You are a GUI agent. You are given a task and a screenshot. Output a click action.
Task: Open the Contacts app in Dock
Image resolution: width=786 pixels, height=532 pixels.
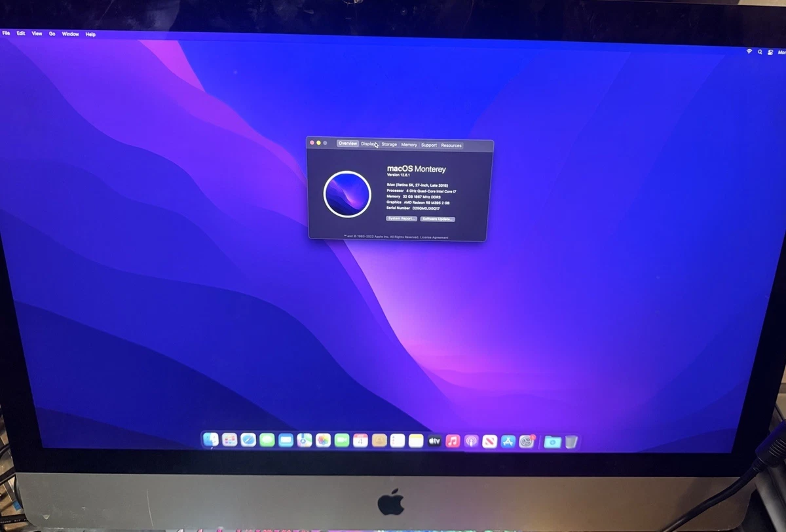(x=379, y=440)
